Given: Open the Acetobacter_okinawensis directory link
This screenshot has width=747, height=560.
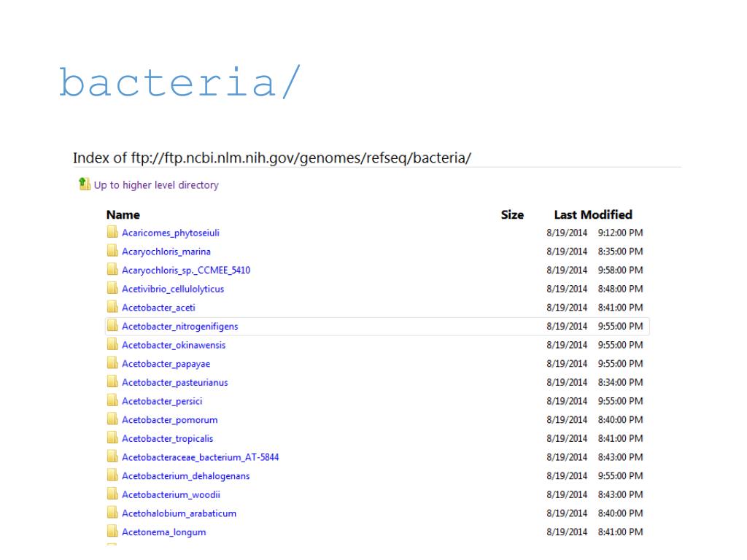Looking at the screenshot, I should [x=174, y=345].
